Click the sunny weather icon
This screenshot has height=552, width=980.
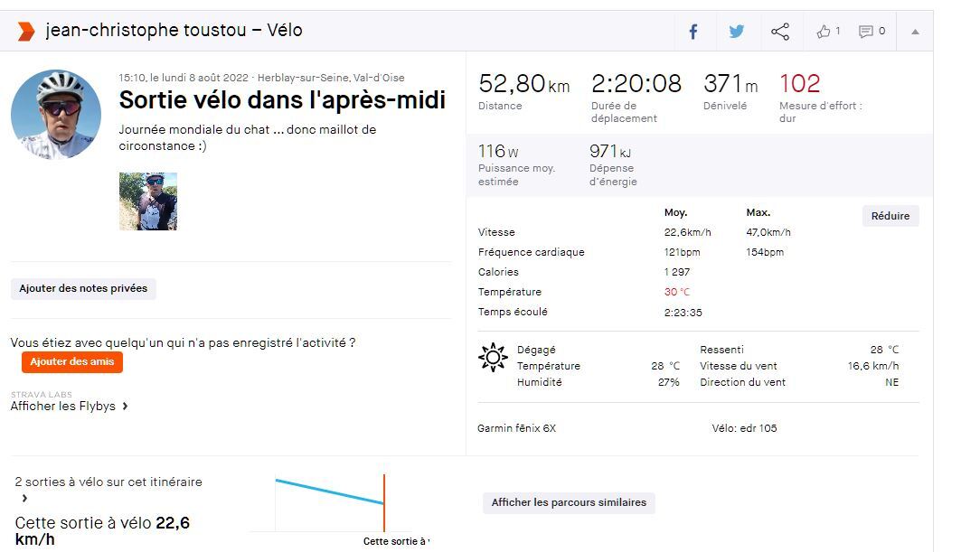click(493, 358)
